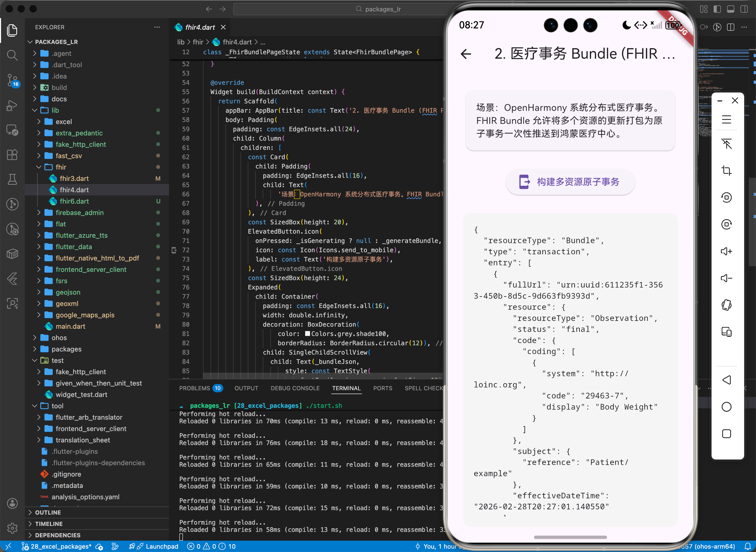
Task: Toggle the primary side bar layout icon
Action: [717, 9]
